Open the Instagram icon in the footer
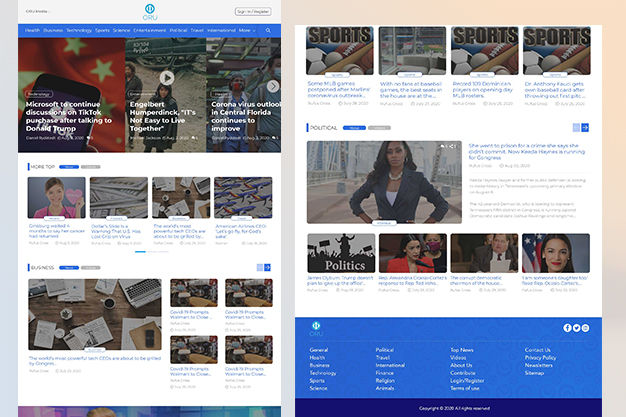Screen dimensions: 626x417 [x=585, y=328]
